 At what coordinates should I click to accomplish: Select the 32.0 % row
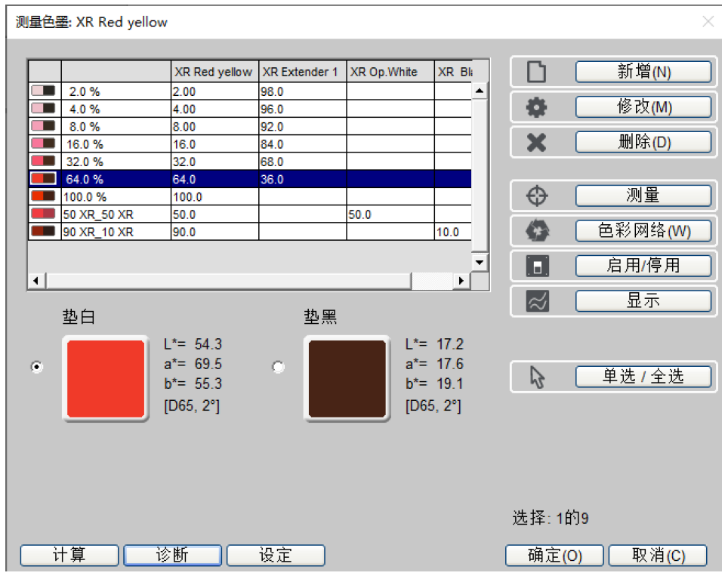pyautogui.click(x=250, y=162)
